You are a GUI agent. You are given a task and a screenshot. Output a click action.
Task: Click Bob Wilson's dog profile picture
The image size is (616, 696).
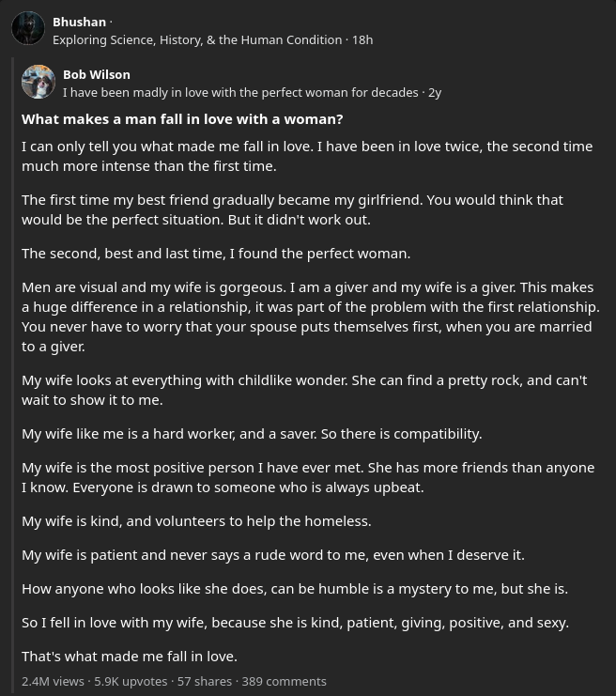[x=38, y=82]
